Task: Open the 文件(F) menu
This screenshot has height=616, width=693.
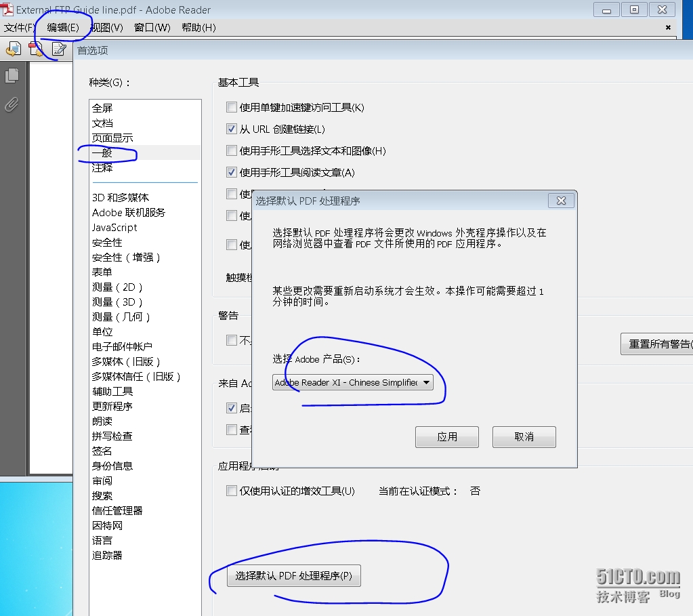Action: tap(18, 28)
